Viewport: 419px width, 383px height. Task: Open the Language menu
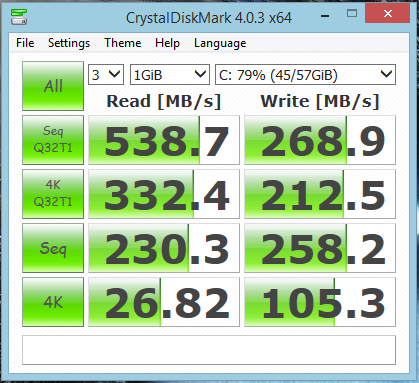click(220, 43)
